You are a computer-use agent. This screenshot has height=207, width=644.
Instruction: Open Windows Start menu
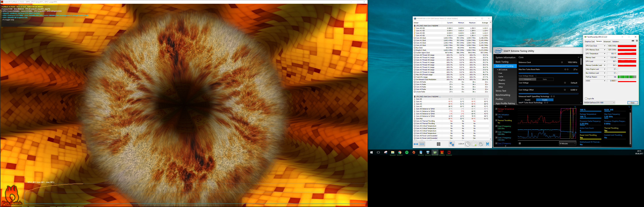coord(371,153)
